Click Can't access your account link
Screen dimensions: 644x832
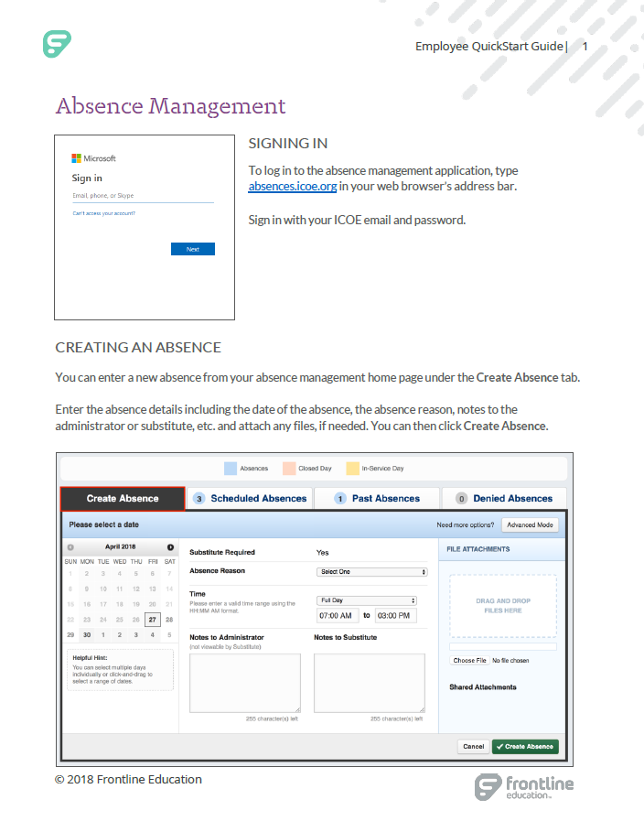point(104,213)
